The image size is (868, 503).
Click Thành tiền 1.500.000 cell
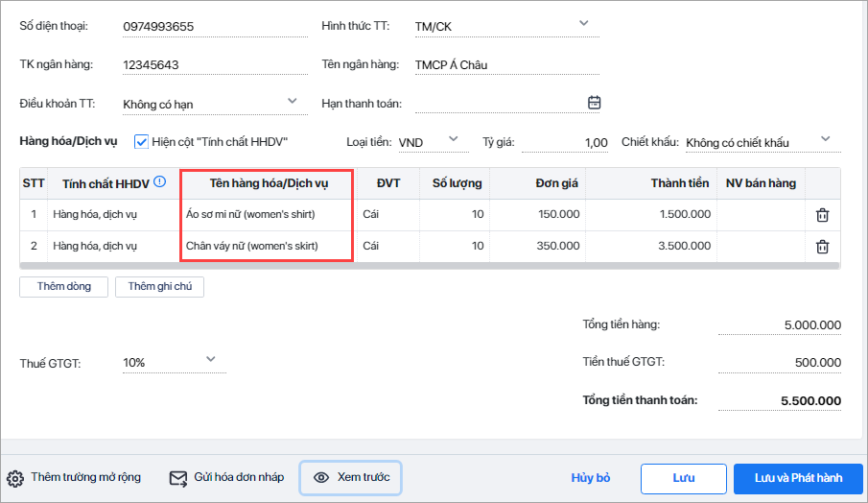[651, 214]
